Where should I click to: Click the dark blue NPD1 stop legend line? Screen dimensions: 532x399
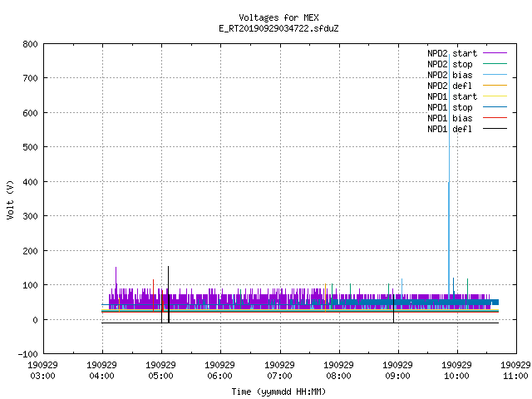(495, 107)
